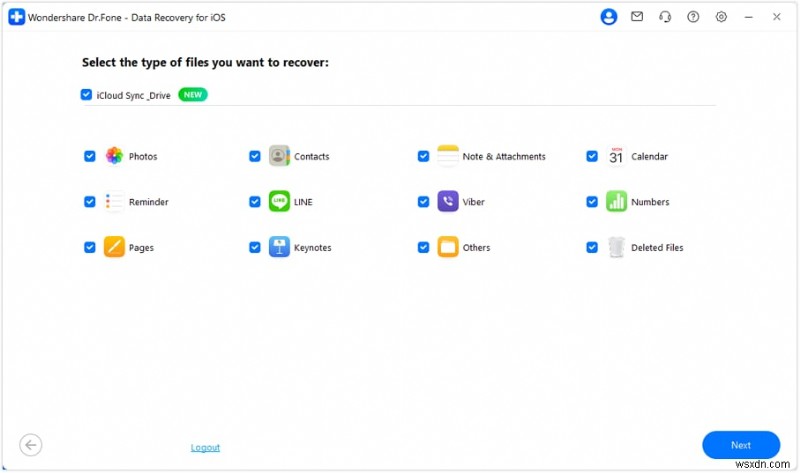The width and height of the screenshot is (800, 473).
Task: Open the mail feedback icon
Action: [637, 17]
